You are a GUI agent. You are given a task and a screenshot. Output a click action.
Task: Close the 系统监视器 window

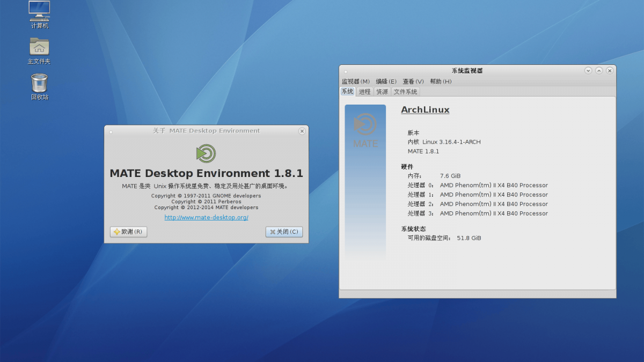pyautogui.click(x=610, y=71)
